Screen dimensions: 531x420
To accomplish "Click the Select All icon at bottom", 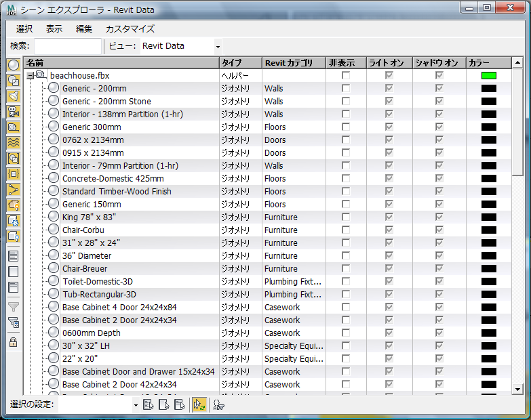I will (149, 404).
